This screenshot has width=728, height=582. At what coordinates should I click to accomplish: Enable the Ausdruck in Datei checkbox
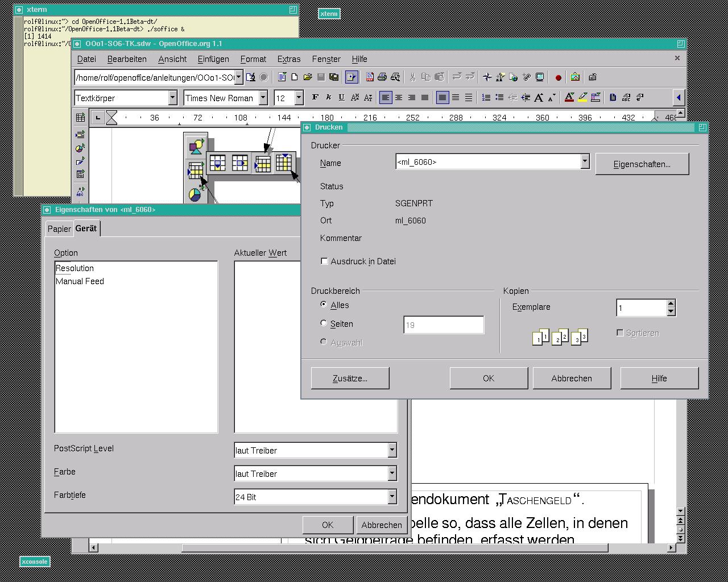tap(324, 261)
